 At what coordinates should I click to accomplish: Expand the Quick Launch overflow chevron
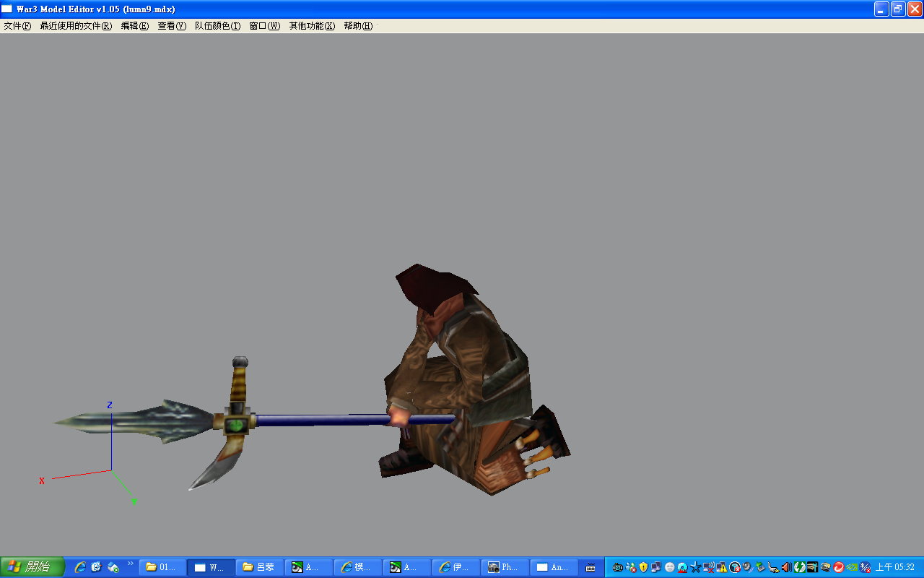click(x=131, y=563)
